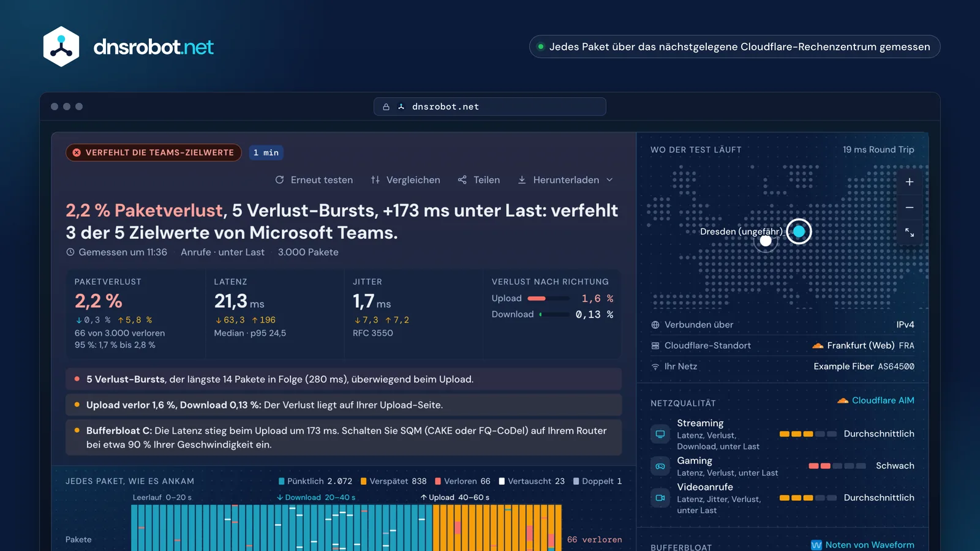This screenshot has width=980, height=551.
Task: Click the dnsrobot.net address bar
Action: click(490, 107)
